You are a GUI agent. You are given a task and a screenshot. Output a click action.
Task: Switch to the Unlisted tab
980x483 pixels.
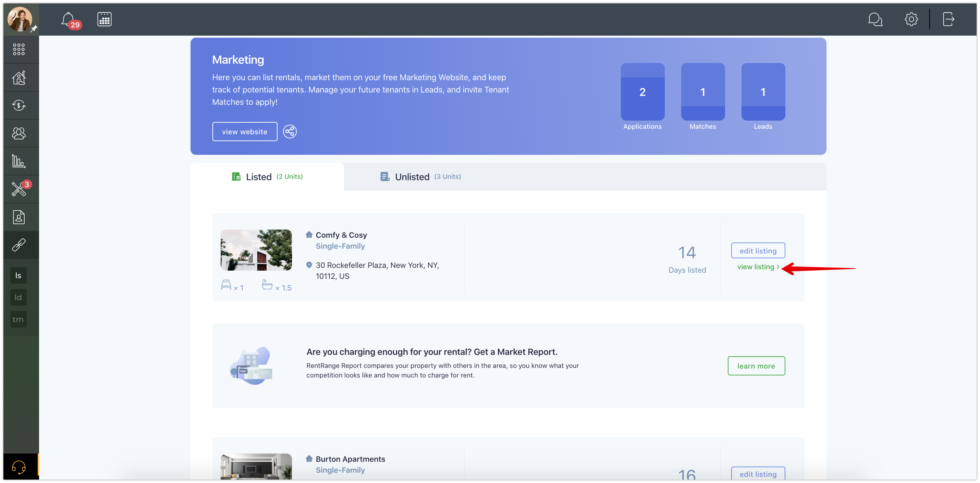pyautogui.click(x=420, y=177)
